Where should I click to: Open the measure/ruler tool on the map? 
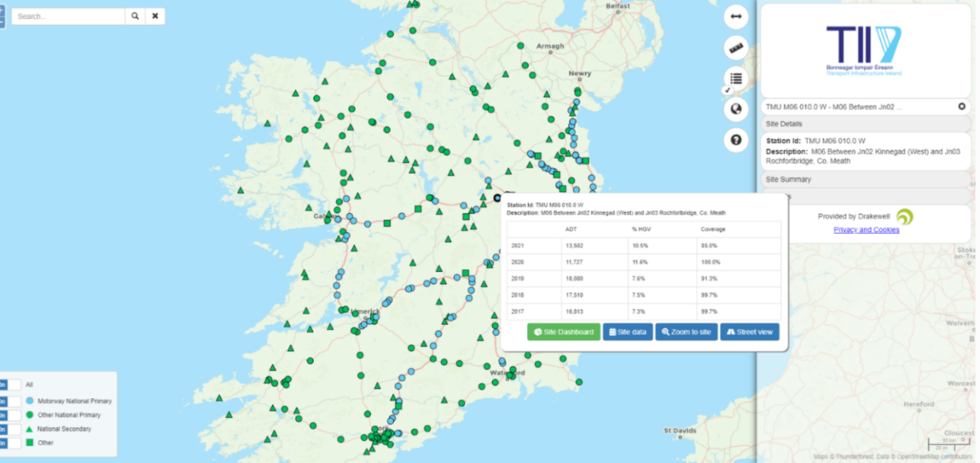[735, 48]
